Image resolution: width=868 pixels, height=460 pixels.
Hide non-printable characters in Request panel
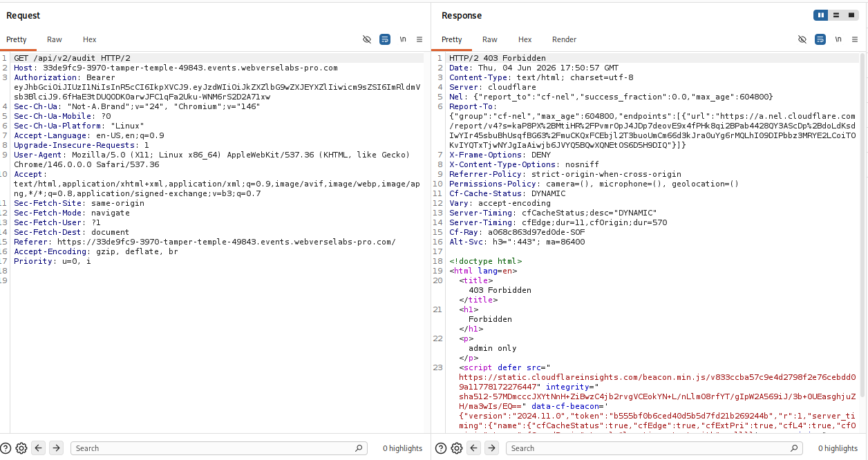point(367,39)
